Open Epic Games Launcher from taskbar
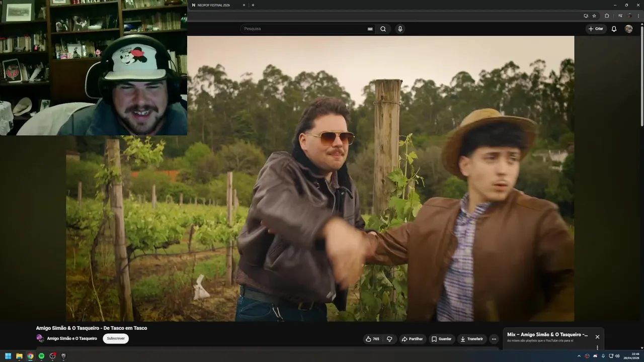 click(x=63, y=356)
